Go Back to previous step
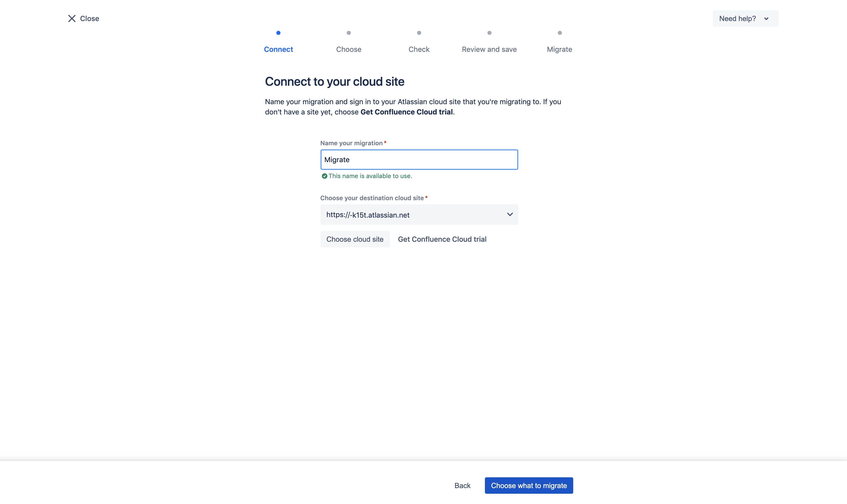This screenshot has width=847, height=504. click(462, 485)
